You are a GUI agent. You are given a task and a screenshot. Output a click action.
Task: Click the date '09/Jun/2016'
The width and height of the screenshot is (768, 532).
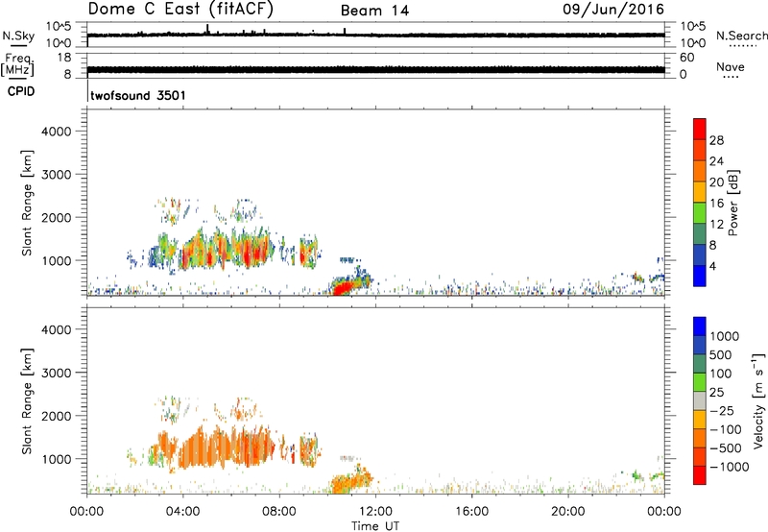tap(613, 10)
